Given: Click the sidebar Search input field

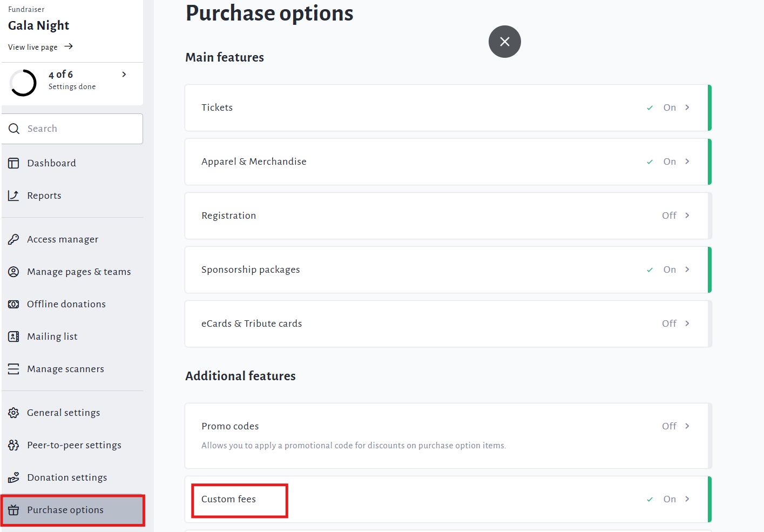Looking at the screenshot, I should [x=81, y=129].
